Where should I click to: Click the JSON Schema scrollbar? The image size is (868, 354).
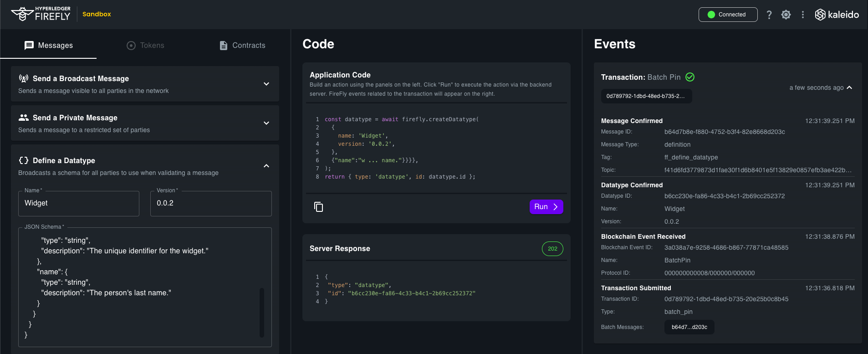(x=262, y=312)
